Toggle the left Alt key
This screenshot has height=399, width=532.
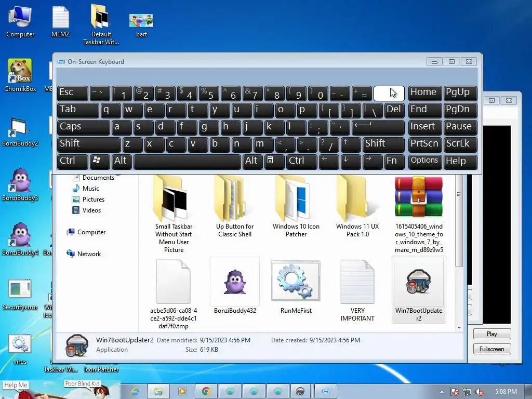tap(122, 161)
